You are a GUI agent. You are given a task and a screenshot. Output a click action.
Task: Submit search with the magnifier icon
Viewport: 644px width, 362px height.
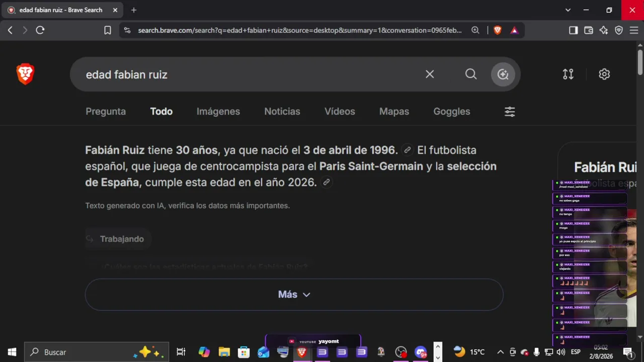click(x=471, y=74)
